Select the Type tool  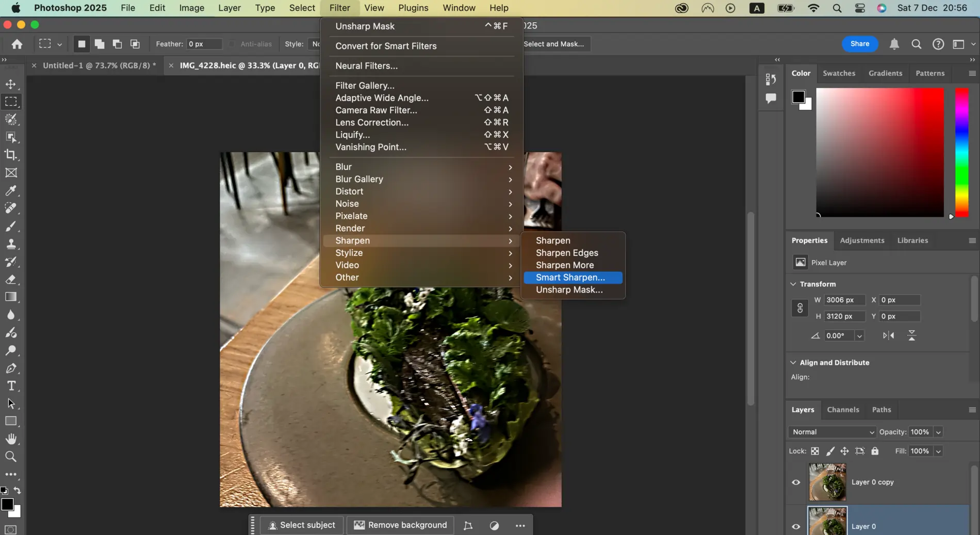[11, 385]
